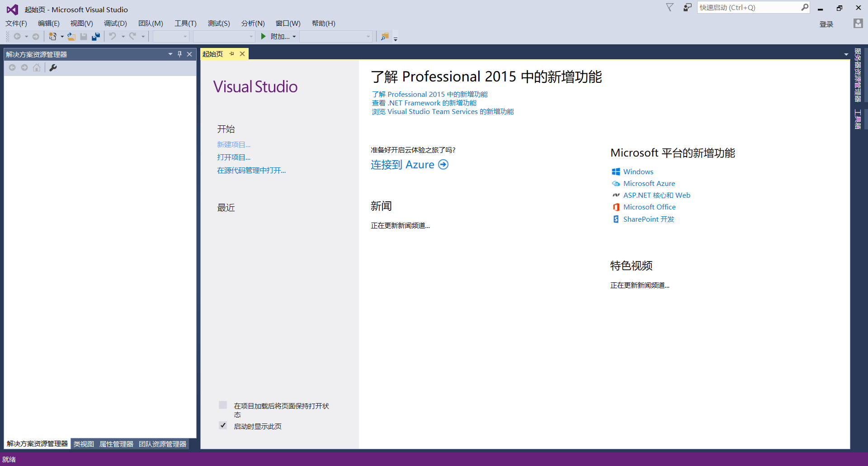Open the 附加 button dropdown arrow
Image resolution: width=868 pixels, height=466 pixels.
click(x=294, y=37)
